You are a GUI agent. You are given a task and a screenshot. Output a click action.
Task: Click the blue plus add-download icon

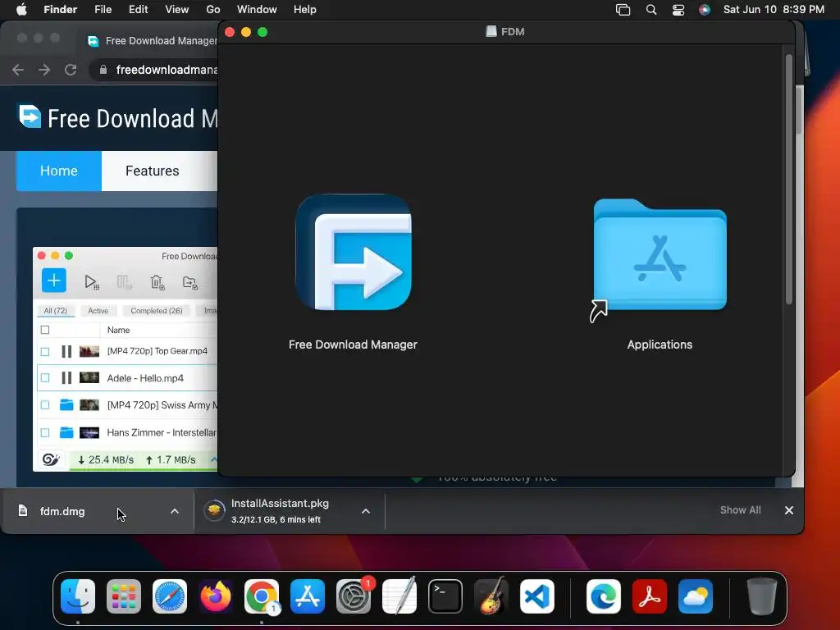pyautogui.click(x=54, y=281)
